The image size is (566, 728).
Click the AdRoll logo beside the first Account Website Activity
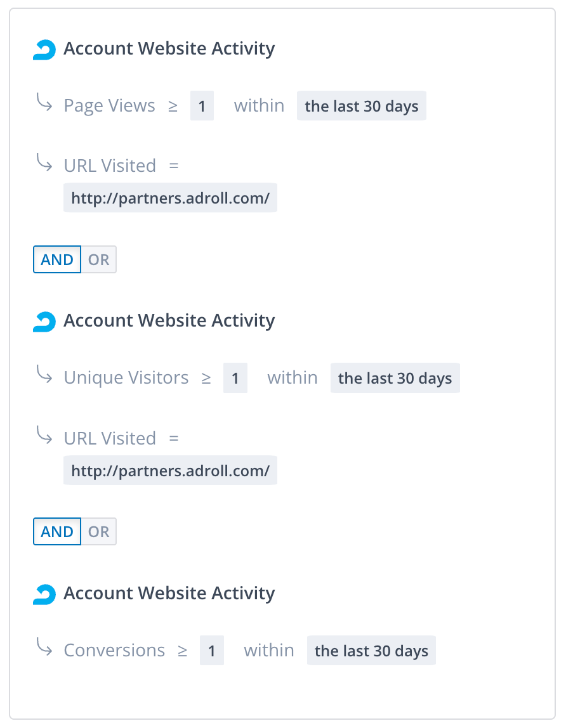coord(44,49)
